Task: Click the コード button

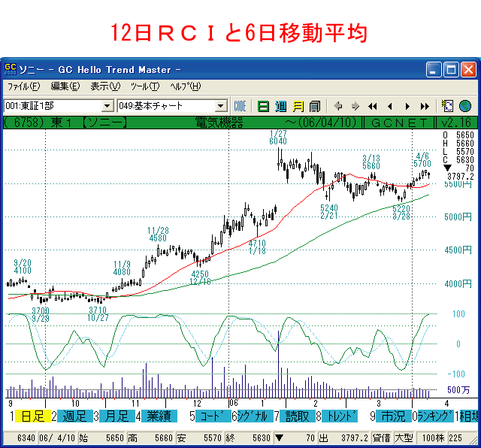Action: pyautogui.click(x=213, y=416)
